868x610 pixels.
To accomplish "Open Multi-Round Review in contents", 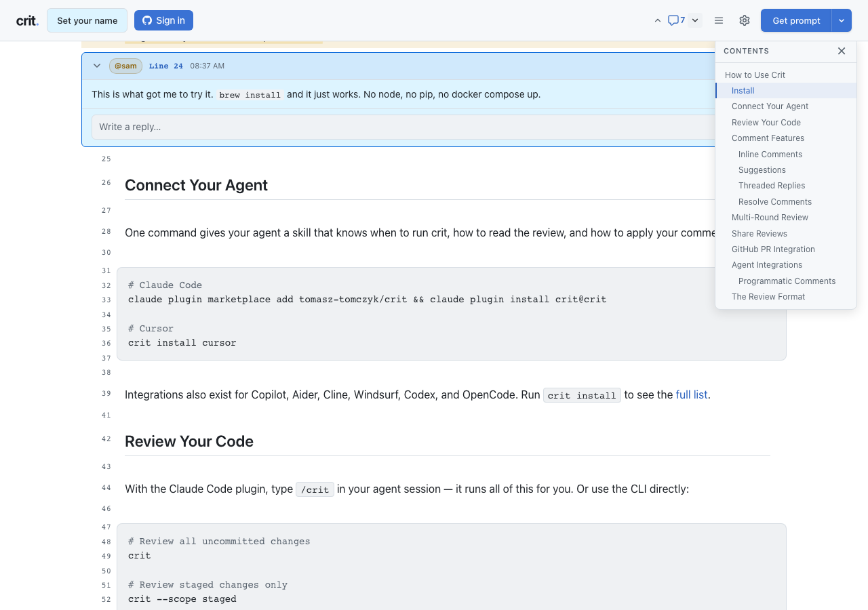I will 770,218.
